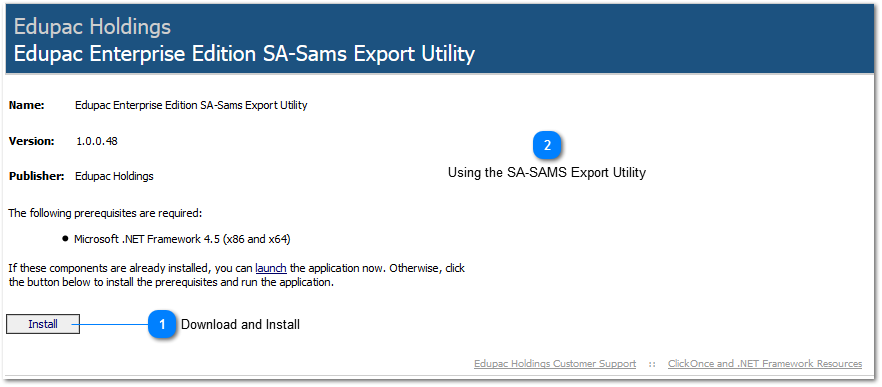The image size is (882, 387).
Task: Click the Install button
Action: (43, 325)
